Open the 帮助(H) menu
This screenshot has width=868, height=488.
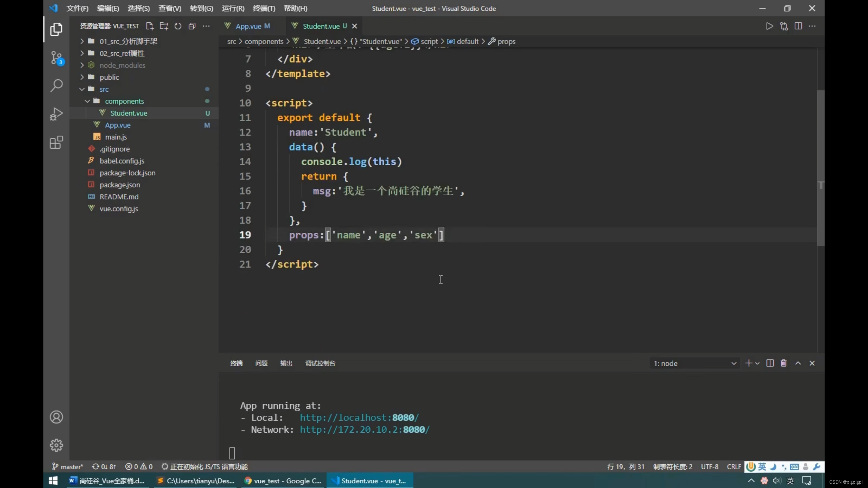click(296, 8)
